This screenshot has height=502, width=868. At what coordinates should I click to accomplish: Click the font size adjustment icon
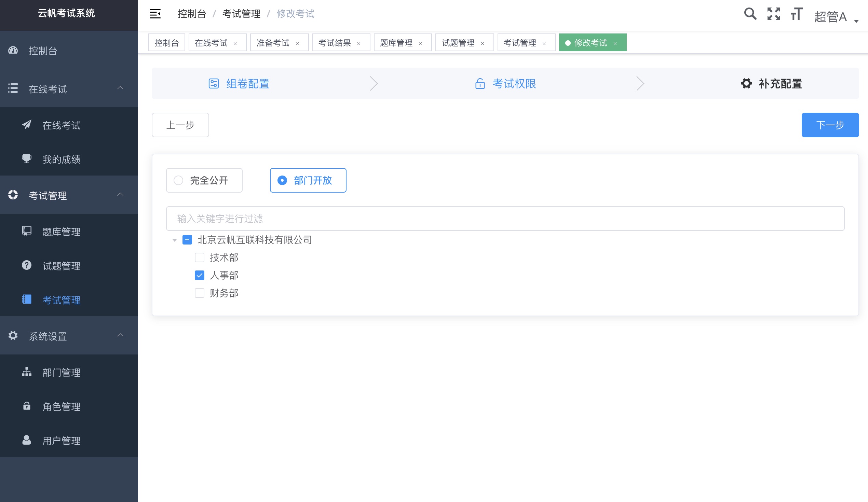(796, 14)
